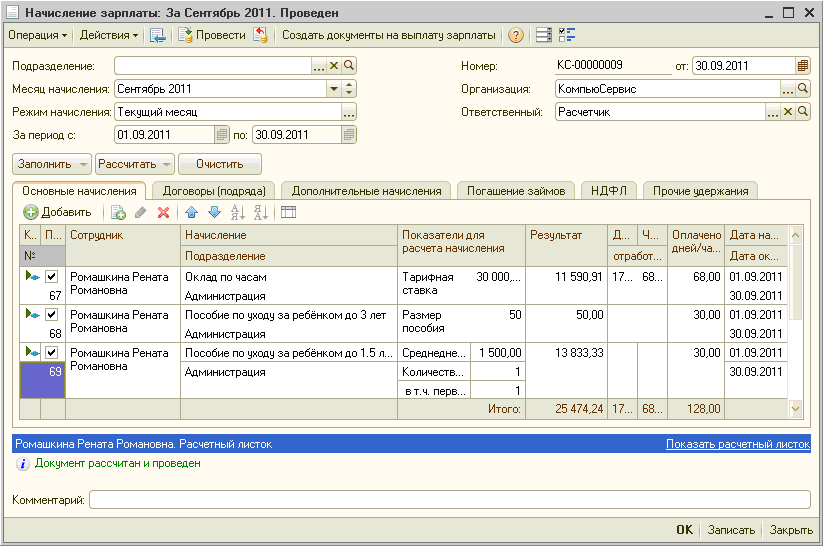Screen dimensions: 823x546
Task: Click the copy row icon in table toolbar
Action: click(118, 213)
